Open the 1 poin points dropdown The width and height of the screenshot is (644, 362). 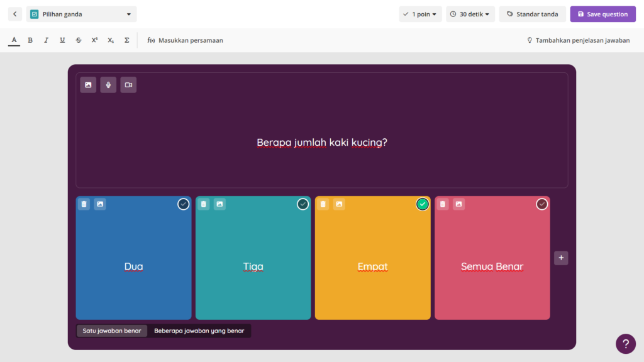(420, 14)
